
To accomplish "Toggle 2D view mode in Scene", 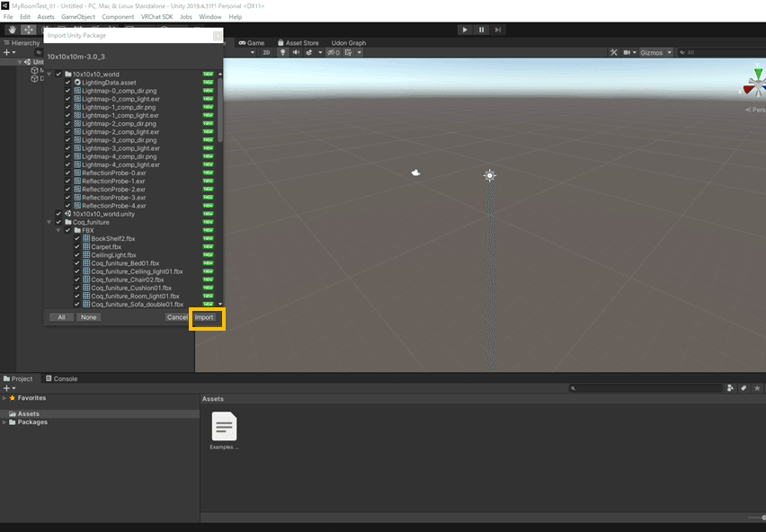I will click(x=266, y=52).
